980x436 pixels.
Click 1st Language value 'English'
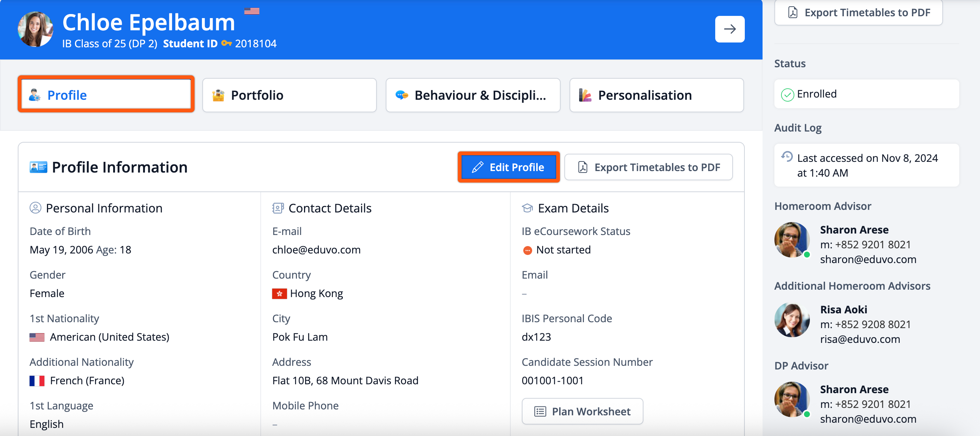click(x=47, y=424)
